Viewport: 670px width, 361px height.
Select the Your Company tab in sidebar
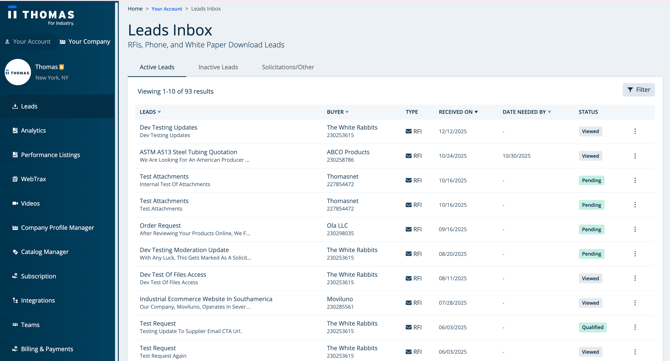pos(85,41)
